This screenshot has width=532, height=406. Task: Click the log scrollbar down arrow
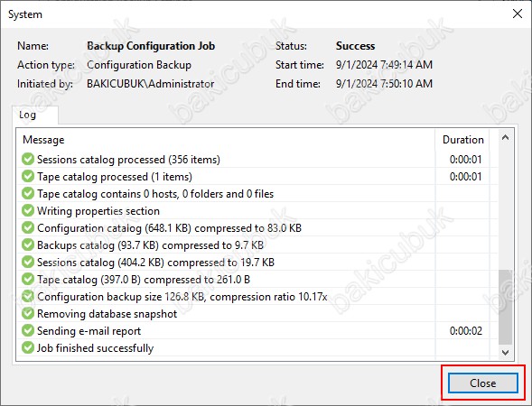tap(505, 353)
